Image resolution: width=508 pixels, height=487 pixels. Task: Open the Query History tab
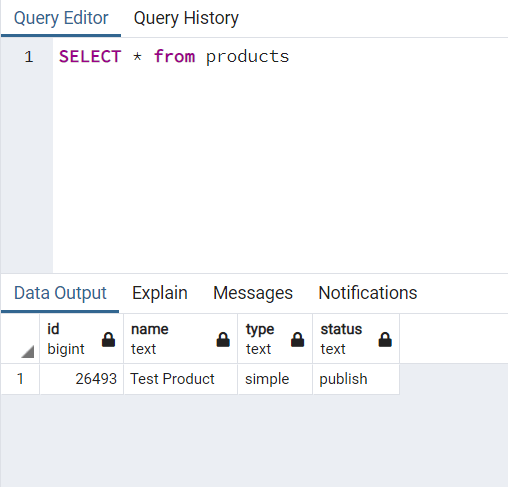tap(186, 18)
